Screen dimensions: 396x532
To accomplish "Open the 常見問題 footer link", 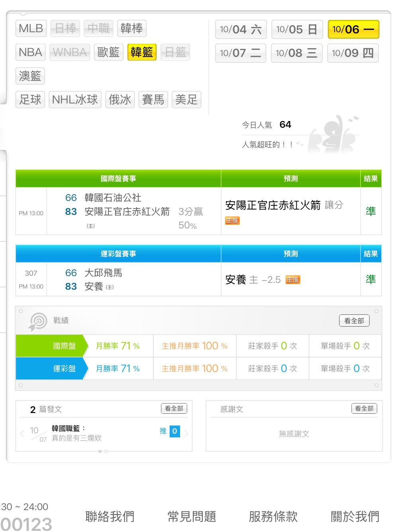I will tap(192, 516).
